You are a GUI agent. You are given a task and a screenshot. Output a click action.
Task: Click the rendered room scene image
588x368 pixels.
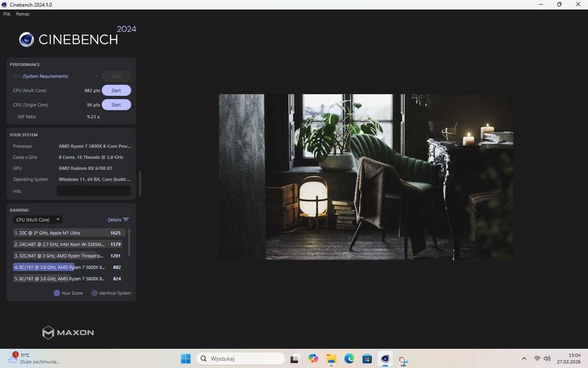click(366, 177)
